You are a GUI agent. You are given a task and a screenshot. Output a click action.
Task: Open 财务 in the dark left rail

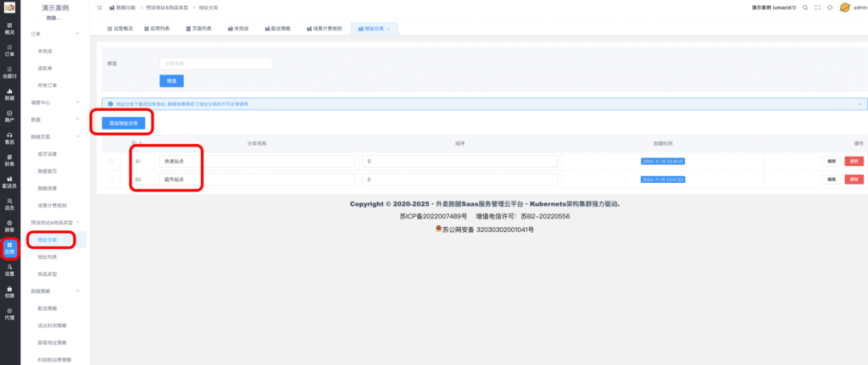[9, 160]
